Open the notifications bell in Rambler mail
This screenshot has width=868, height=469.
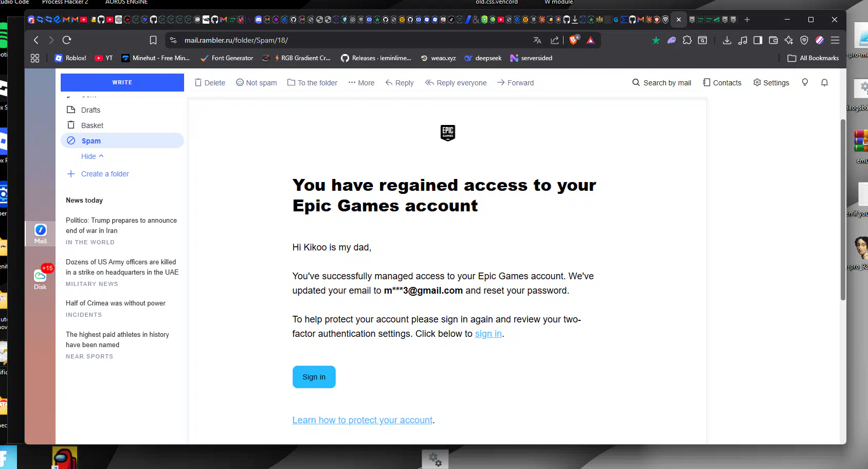click(x=824, y=83)
